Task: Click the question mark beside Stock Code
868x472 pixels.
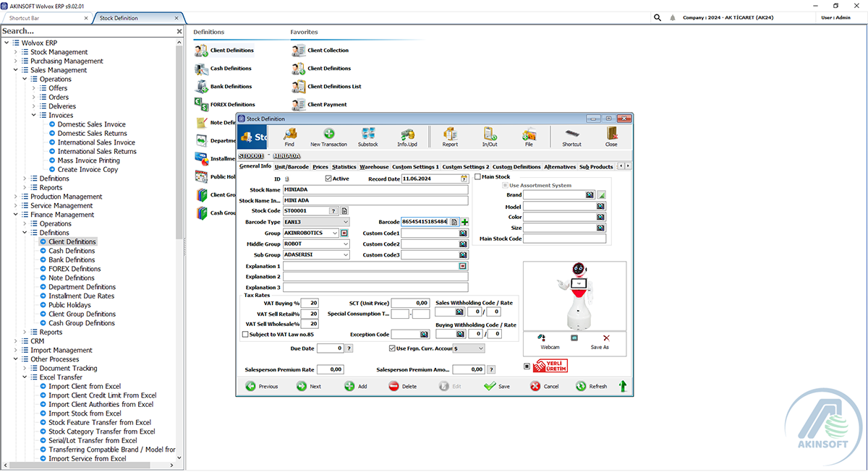Action: click(x=333, y=211)
